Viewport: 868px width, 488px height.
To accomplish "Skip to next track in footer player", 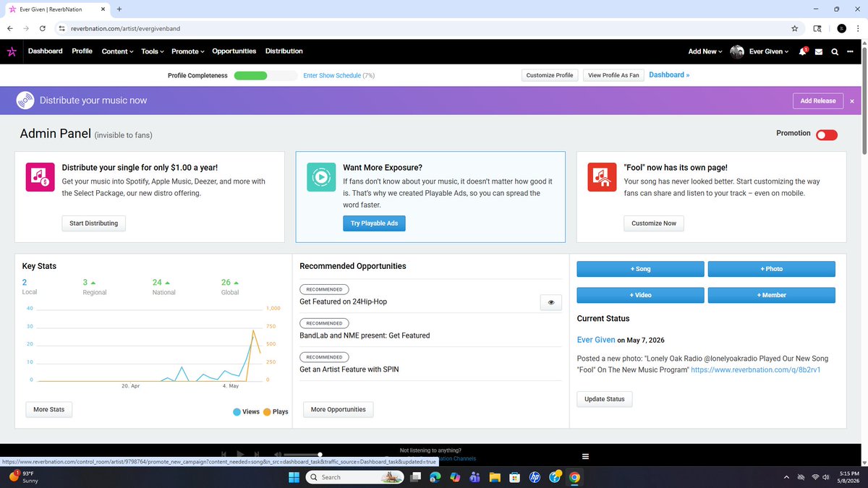I will coord(257,454).
